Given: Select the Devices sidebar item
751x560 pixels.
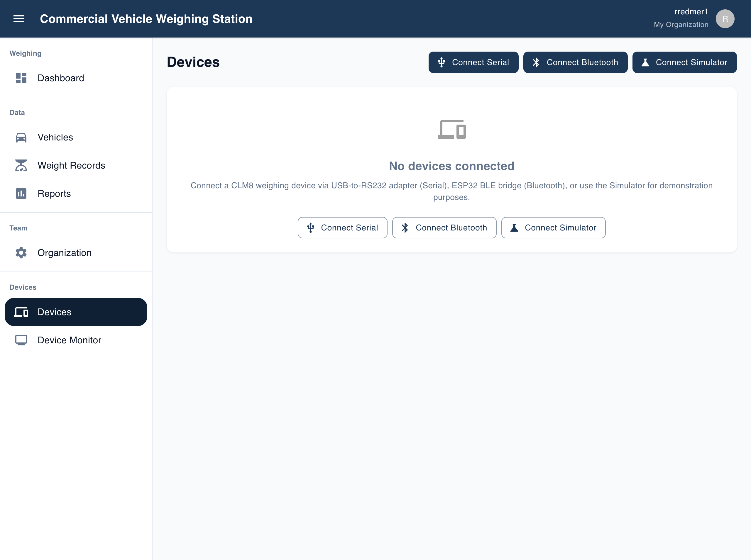Looking at the screenshot, I should click(x=76, y=312).
